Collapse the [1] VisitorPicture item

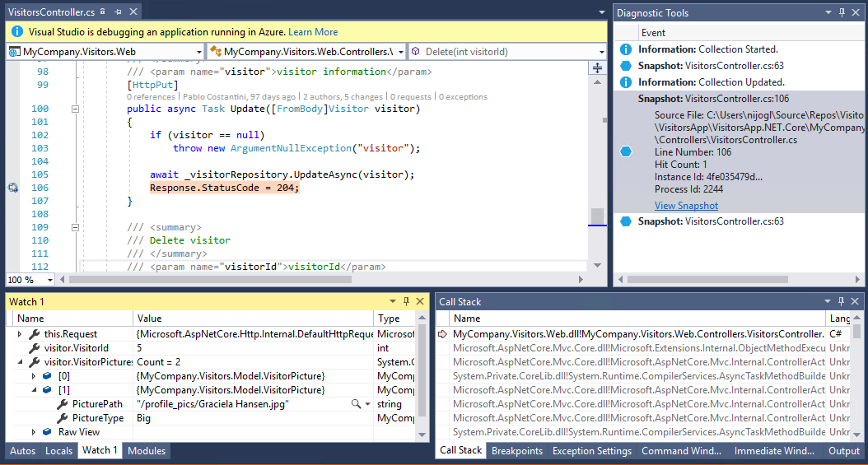[34, 390]
